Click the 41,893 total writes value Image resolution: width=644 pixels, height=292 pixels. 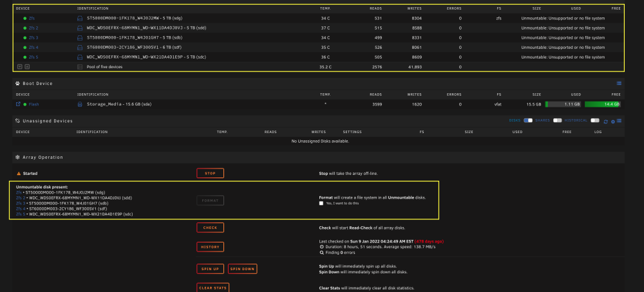[x=414, y=67]
